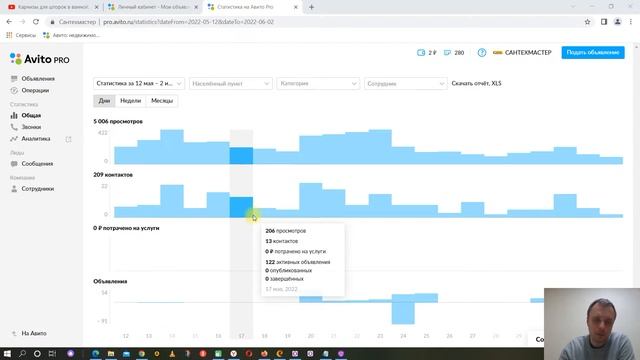The height and width of the screenshot is (360, 640).
Task: Expand Населённый пункт dropdown
Action: coord(231,83)
